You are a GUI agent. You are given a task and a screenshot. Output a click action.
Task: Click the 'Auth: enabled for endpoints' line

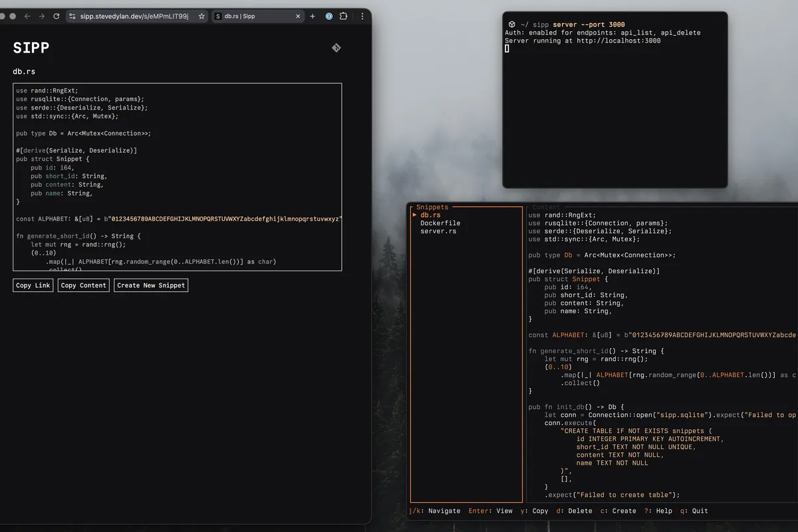602,33
